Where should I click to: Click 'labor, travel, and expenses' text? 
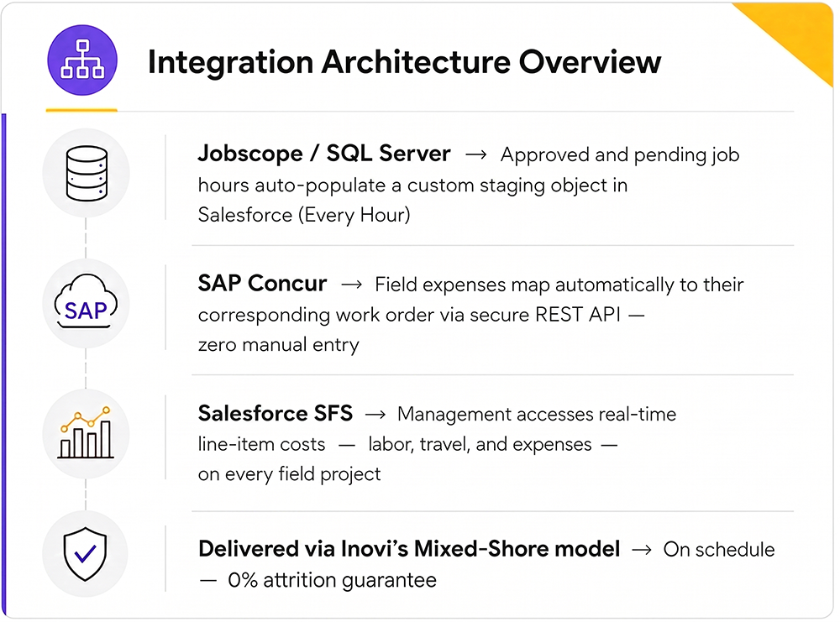point(480,445)
